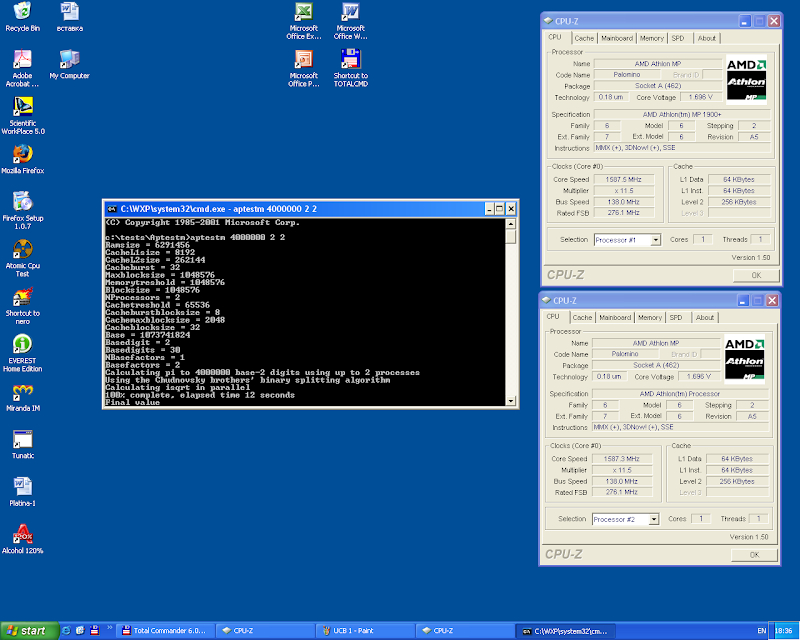Viewport: 800px width, 640px height.
Task: Click the cmd window scrollbar thumb
Action: [x=511, y=236]
